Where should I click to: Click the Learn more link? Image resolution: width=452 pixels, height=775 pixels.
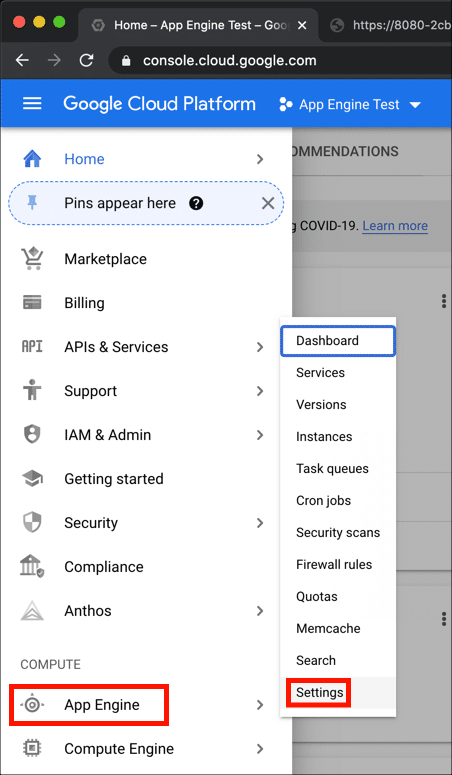[x=395, y=226]
